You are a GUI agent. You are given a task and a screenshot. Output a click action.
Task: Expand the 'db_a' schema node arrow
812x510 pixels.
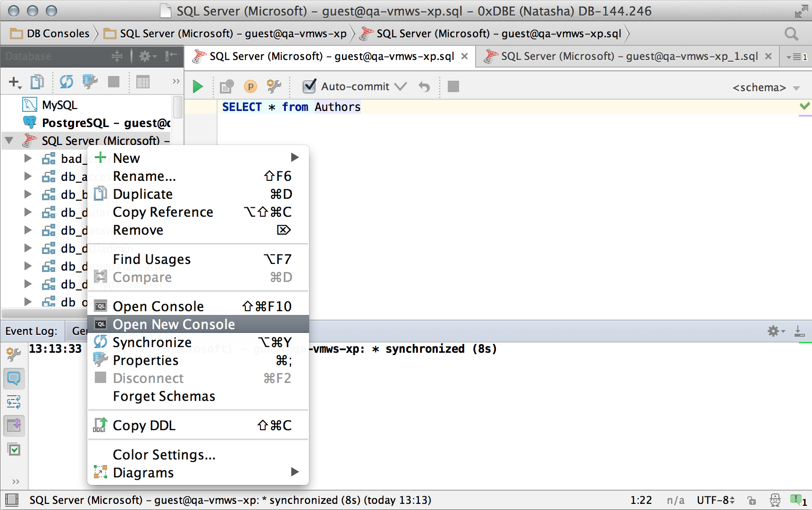click(28, 176)
